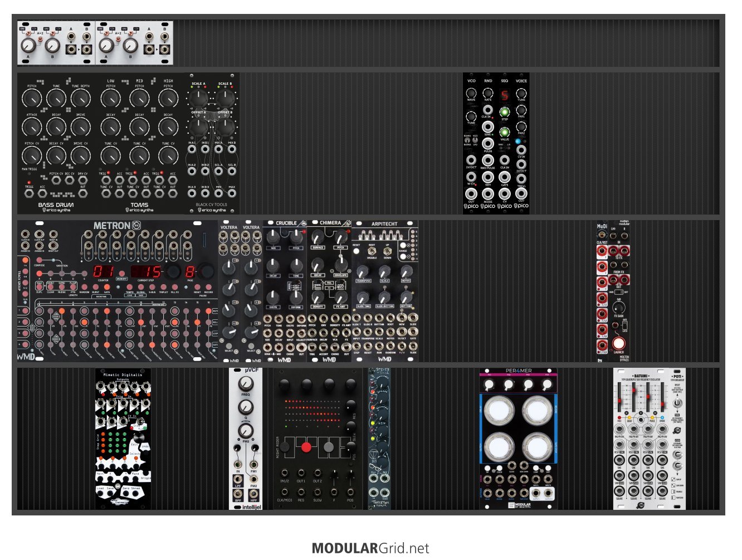This screenshot has width=742, height=560.
Task: Click the FREQ knob on µVCF
Action: pyautogui.click(x=246, y=384)
